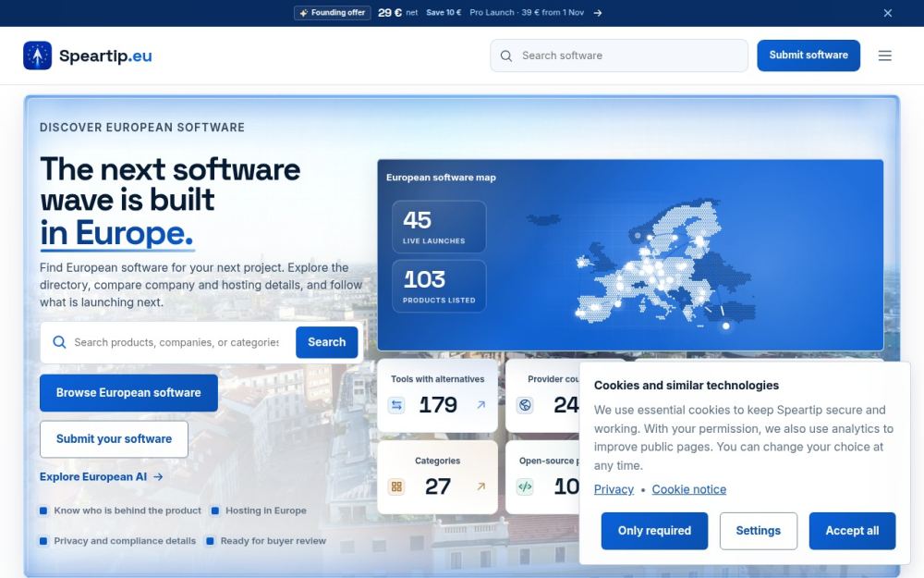Click the arrow in Categories card

coord(480,486)
